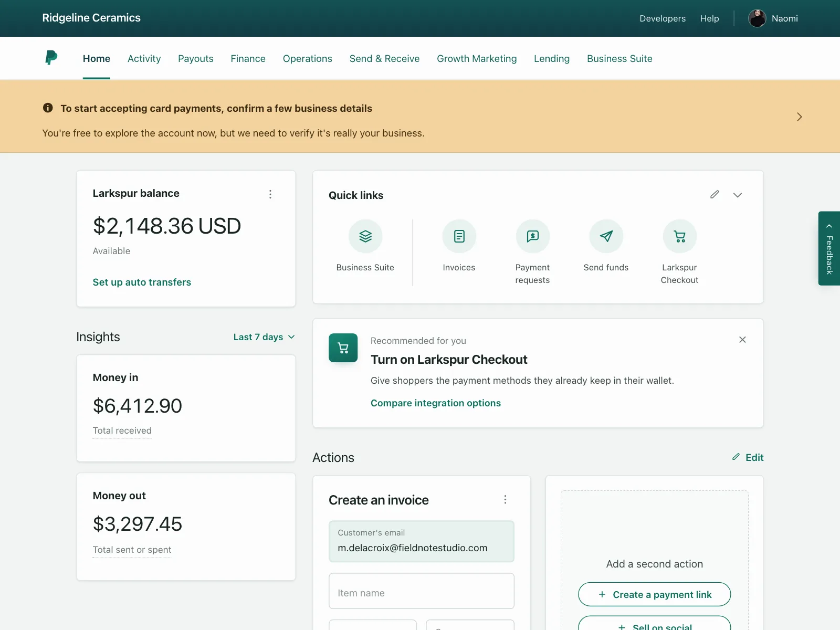This screenshot has width=840, height=630.
Task: Open the Activity tab
Action: [x=144, y=59]
